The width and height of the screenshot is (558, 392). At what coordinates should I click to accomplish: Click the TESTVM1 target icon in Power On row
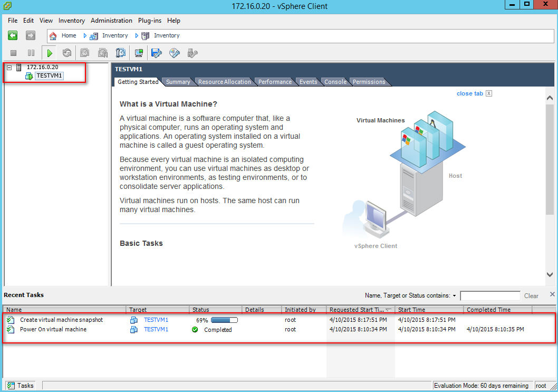[x=134, y=329]
